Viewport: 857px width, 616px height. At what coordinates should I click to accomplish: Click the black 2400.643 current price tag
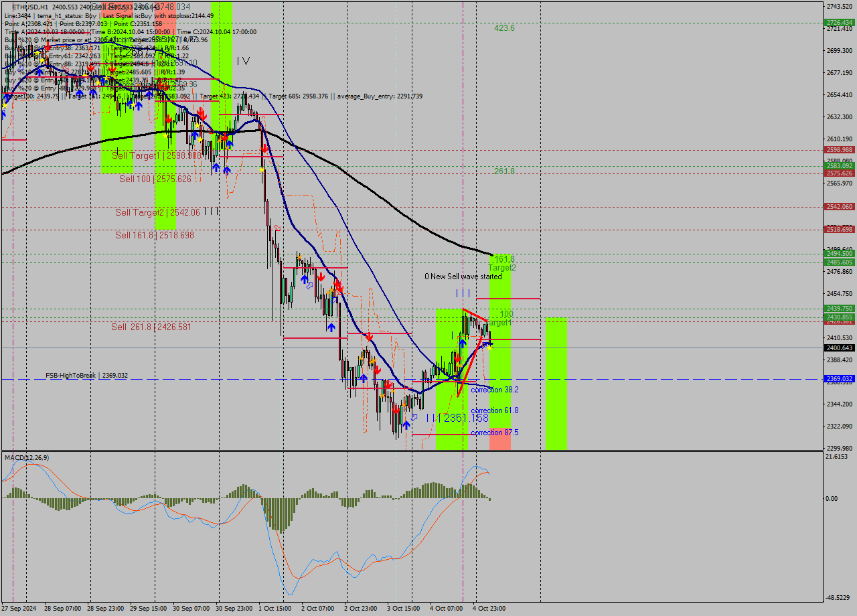click(840, 348)
